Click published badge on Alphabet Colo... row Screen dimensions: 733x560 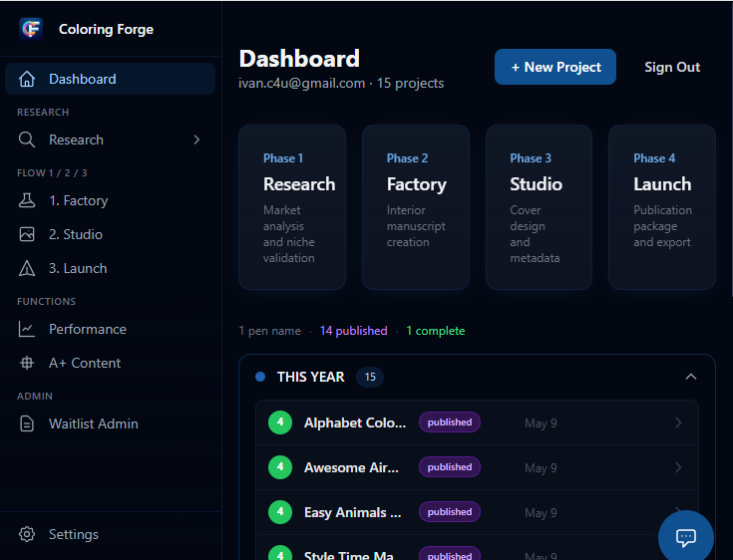pyautogui.click(x=449, y=422)
